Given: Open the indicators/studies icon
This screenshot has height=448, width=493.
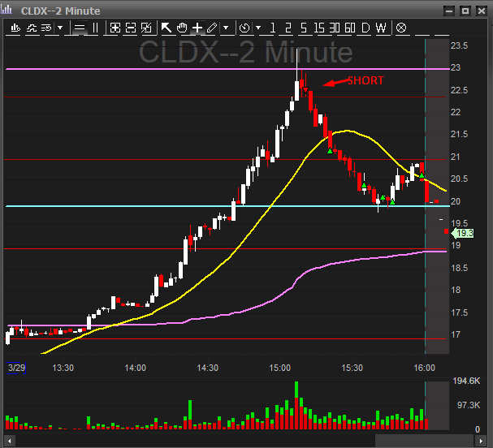Looking at the screenshot, I should 32,28.
